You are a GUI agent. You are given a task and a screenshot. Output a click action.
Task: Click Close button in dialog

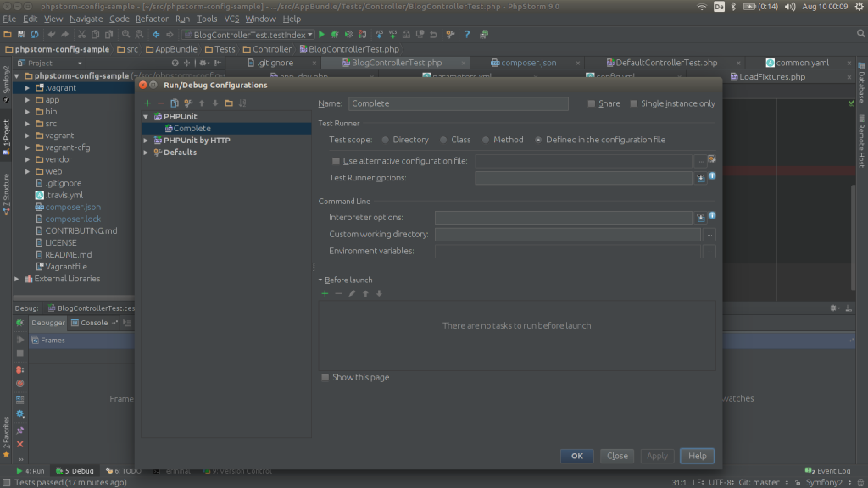[x=617, y=456]
